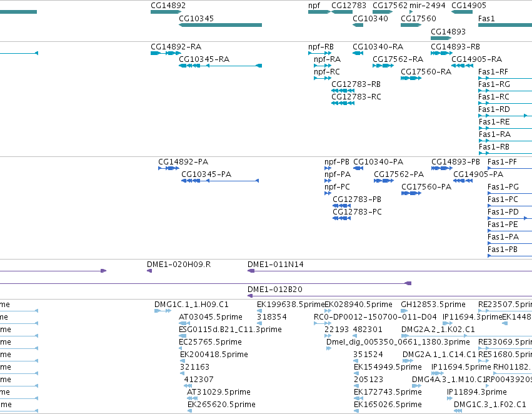Select the CG10340 gene label

[370, 19]
